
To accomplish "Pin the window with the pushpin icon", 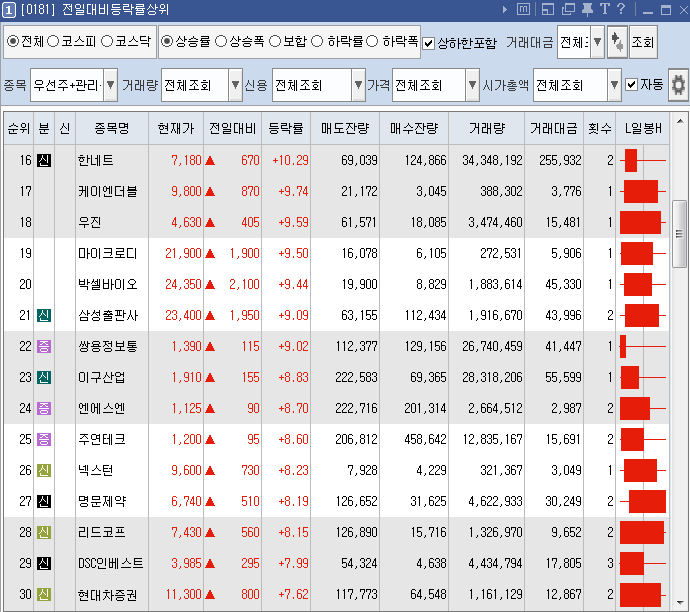I will (x=587, y=9).
